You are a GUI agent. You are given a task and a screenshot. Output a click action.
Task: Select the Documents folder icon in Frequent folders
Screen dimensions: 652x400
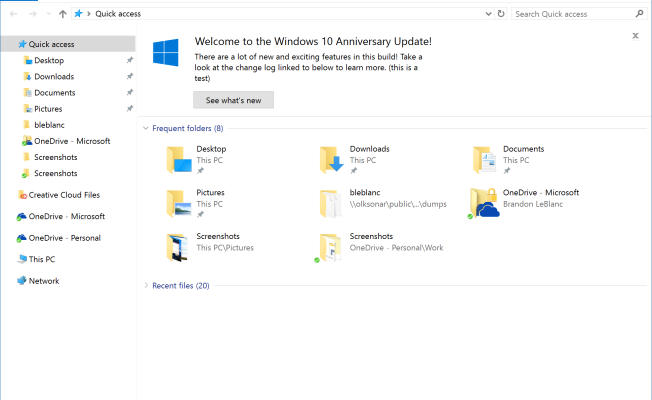pos(484,160)
